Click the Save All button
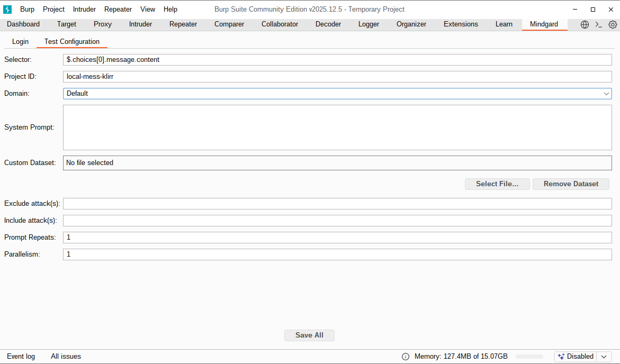This screenshot has height=364, width=620. point(309,335)
